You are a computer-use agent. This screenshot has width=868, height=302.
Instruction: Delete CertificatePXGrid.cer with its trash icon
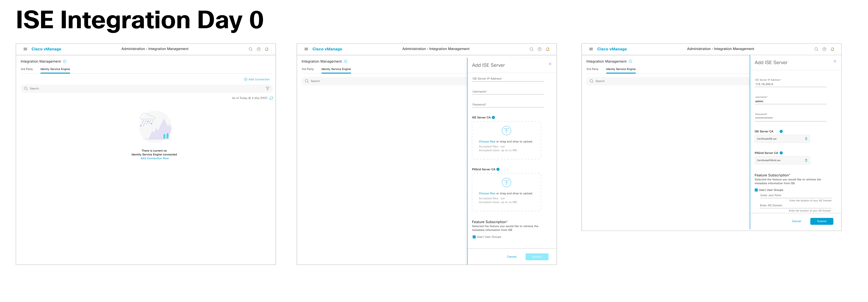(806, 160)
